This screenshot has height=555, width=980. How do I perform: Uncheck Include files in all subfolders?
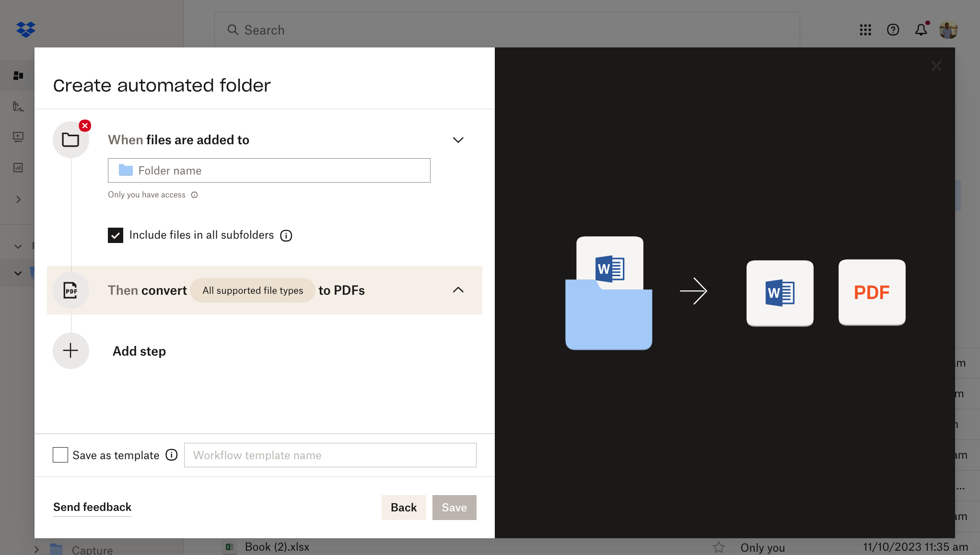click(x=116, y=235)
